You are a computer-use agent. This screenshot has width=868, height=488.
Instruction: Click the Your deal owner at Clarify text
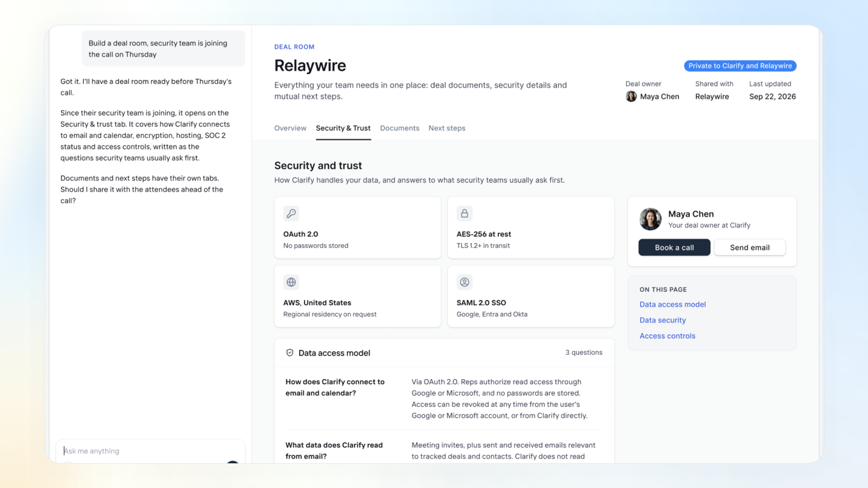709,225
